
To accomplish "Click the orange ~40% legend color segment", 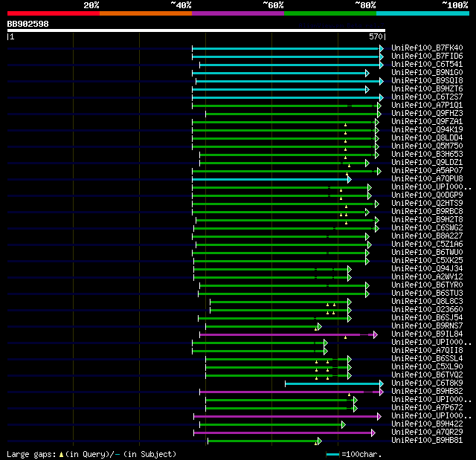I will [x=146, y=13].
